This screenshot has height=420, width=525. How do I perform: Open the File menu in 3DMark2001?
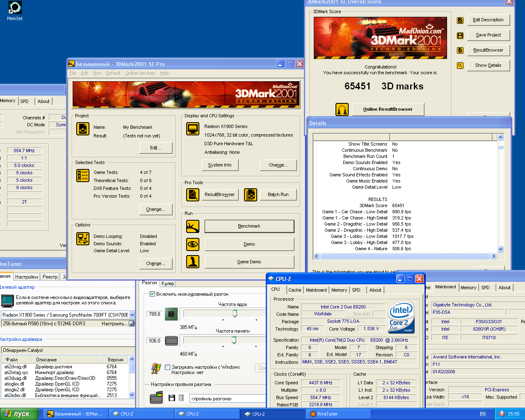coord(73,73)
